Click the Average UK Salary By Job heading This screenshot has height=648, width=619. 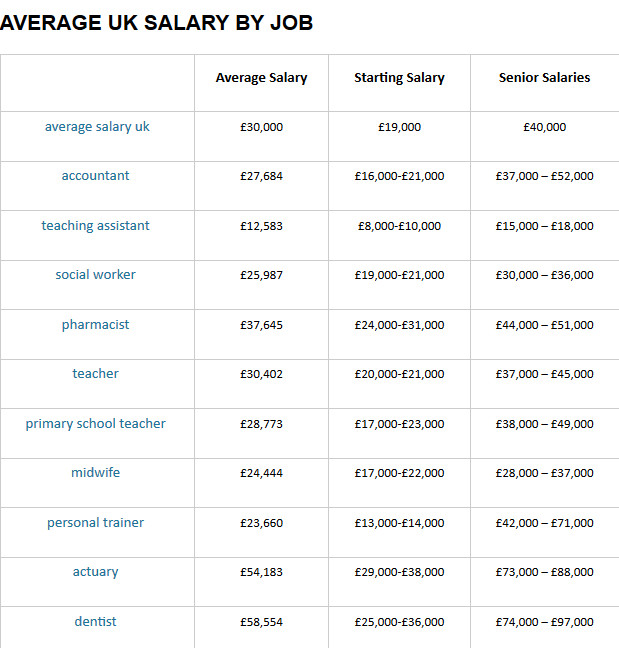(157, 22)
